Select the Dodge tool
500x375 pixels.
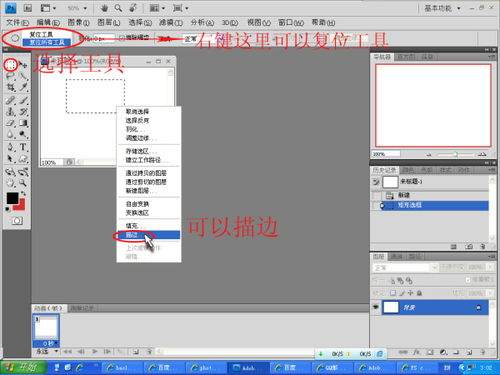(x=23, y=134)
